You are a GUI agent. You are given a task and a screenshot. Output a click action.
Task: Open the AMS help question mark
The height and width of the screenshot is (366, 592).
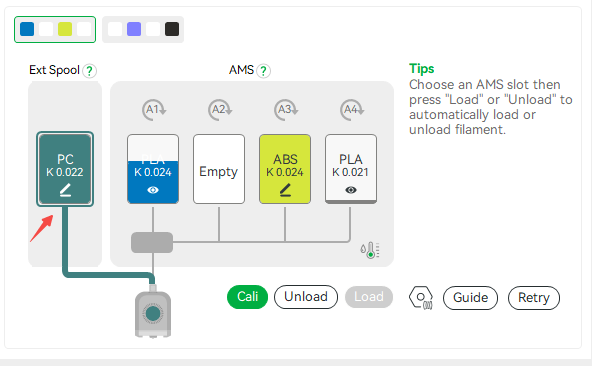click(264, 71)
